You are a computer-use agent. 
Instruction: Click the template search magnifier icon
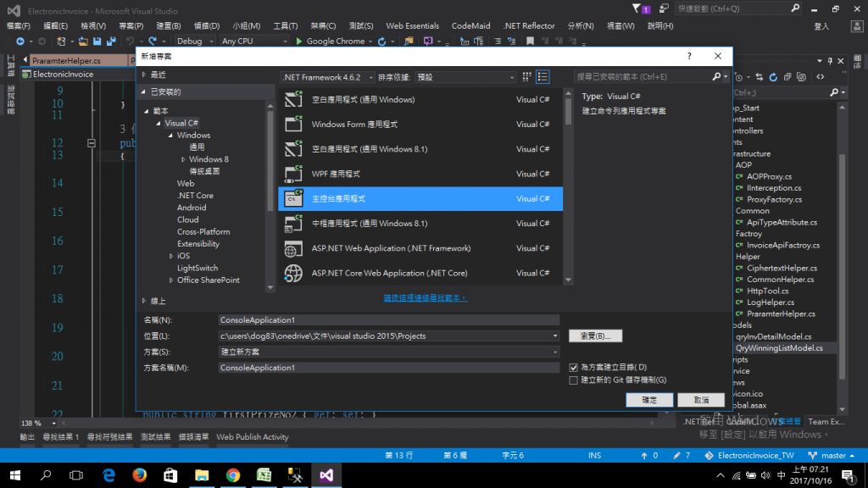[x=716, y=77]
